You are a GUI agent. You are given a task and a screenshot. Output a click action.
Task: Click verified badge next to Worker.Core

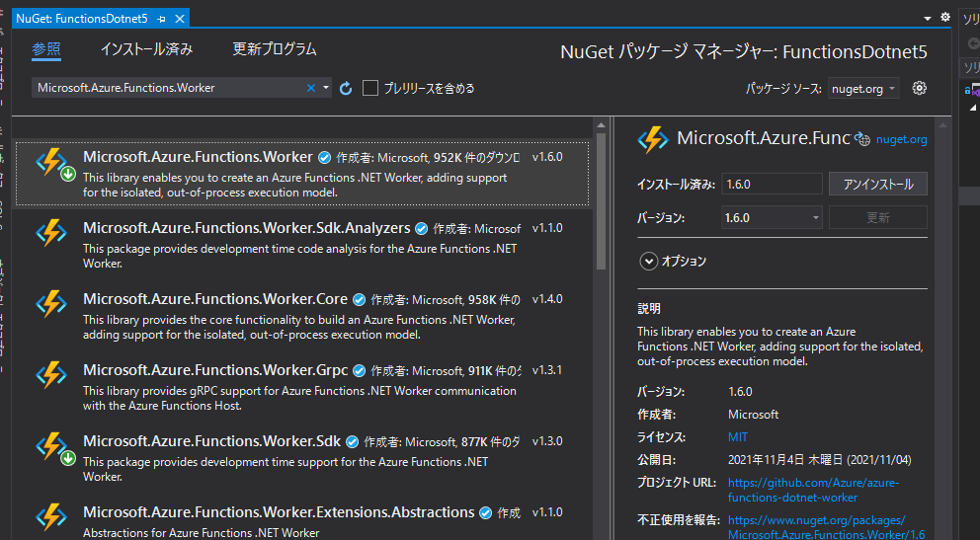pos(360,300)
